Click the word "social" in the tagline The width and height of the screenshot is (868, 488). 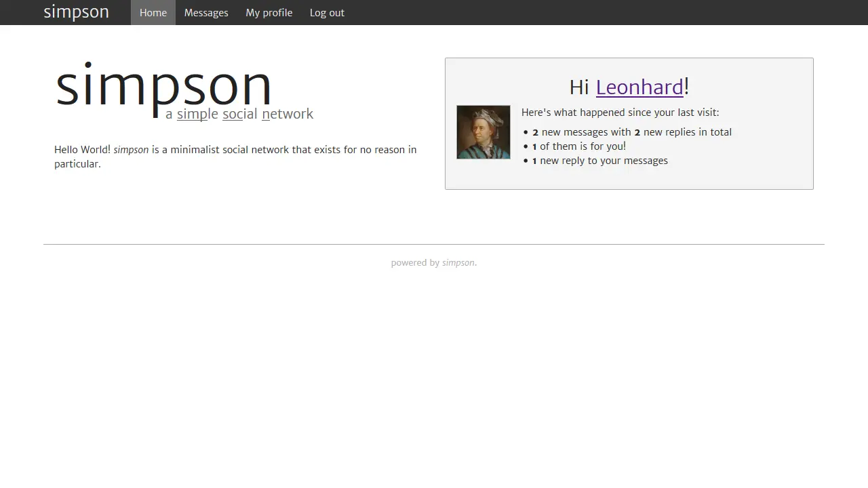click(x=240, y=114)
